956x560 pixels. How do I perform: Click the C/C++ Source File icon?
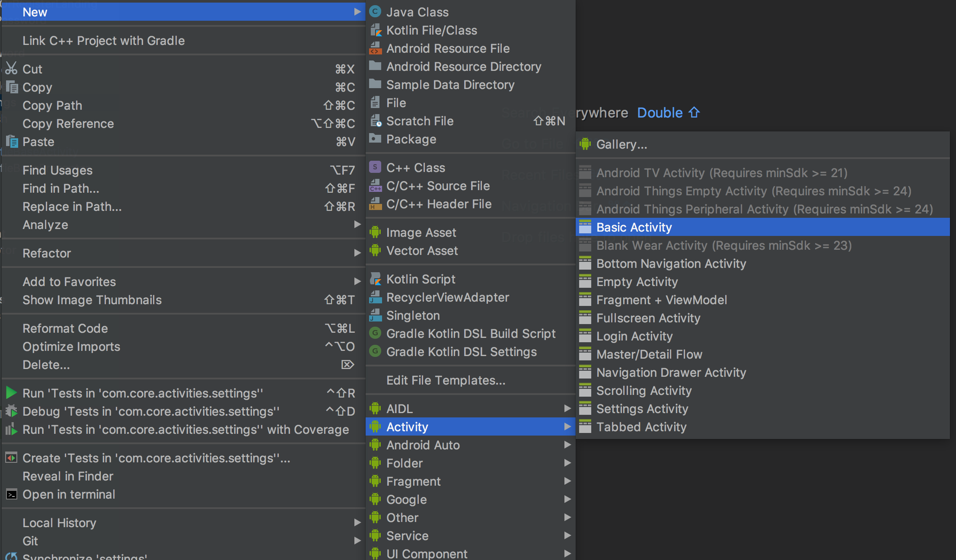[375, 185]
